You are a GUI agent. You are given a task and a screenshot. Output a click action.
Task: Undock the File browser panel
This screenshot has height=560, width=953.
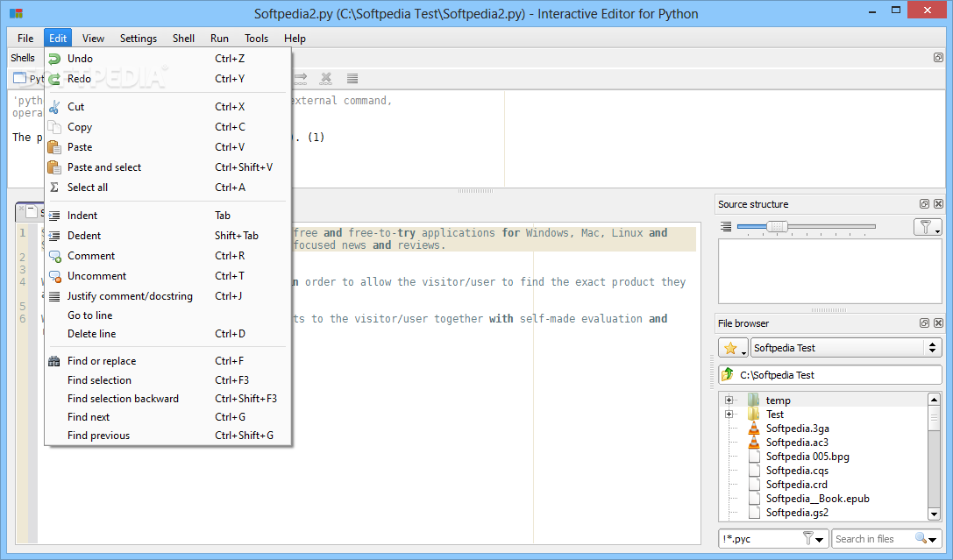[924, 323]
